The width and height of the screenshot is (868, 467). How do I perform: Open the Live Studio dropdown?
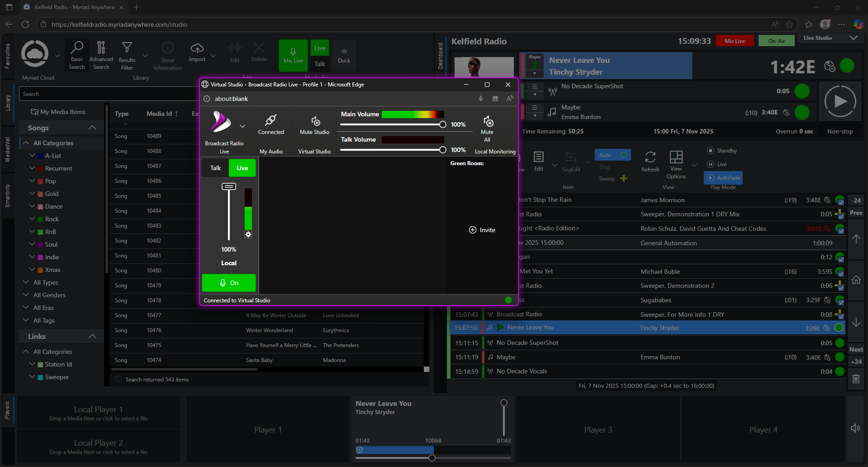[x=853, y=38]
